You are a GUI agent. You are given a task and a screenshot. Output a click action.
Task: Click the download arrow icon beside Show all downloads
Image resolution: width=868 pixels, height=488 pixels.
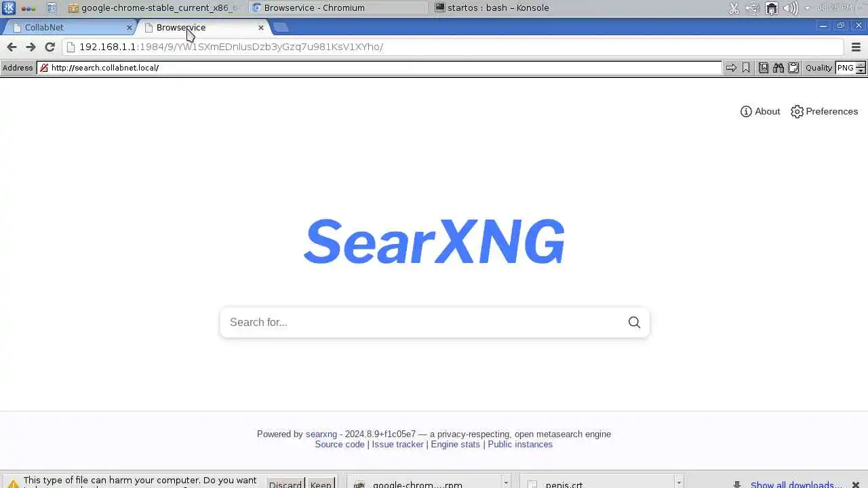(x=737, y=485)
